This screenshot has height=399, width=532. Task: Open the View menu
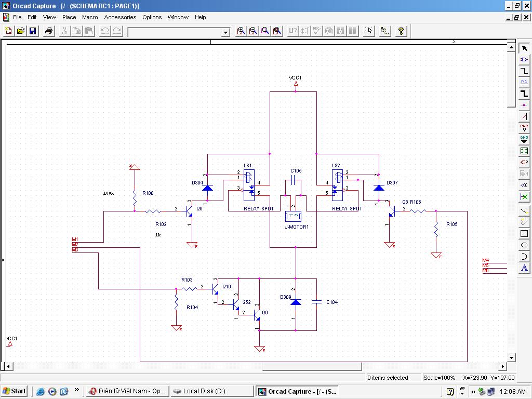[49, 17]
